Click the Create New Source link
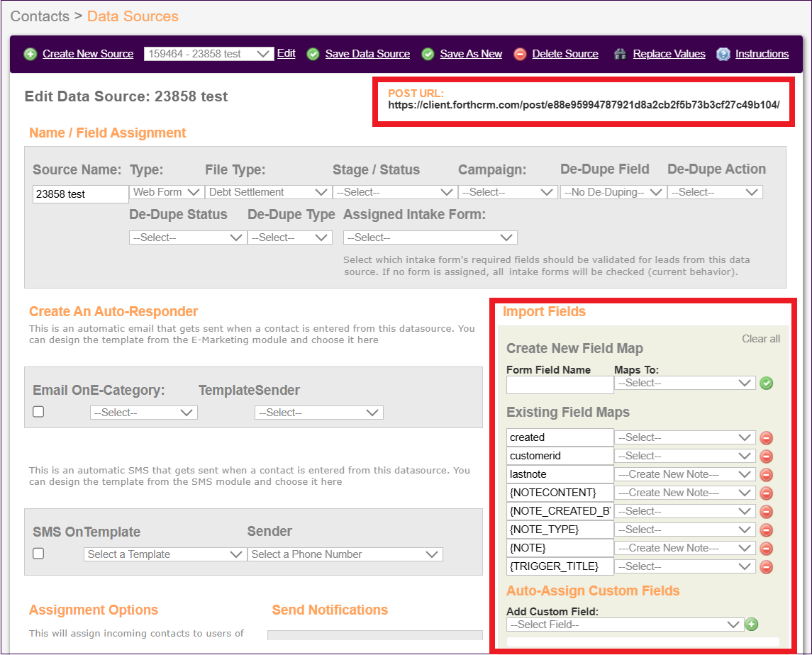The width and height of the screenshot is (812, 655). (88, 54)
